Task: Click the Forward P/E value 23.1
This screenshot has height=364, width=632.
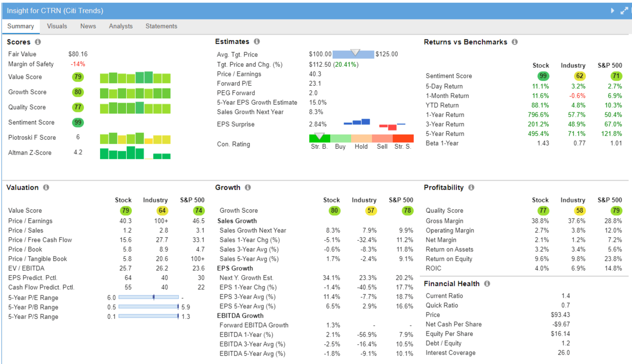Action: click(x=315, y=83)
